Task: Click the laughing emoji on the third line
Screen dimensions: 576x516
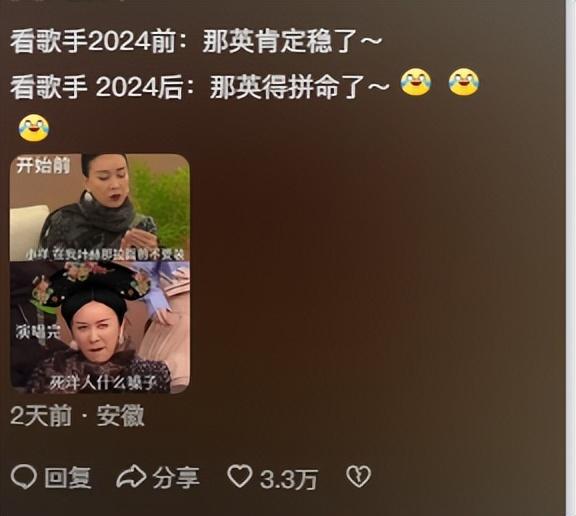Action: (33, 127)
